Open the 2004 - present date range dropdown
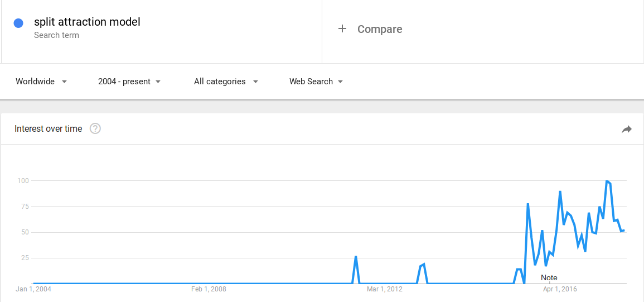 click(x=129, y=82)
